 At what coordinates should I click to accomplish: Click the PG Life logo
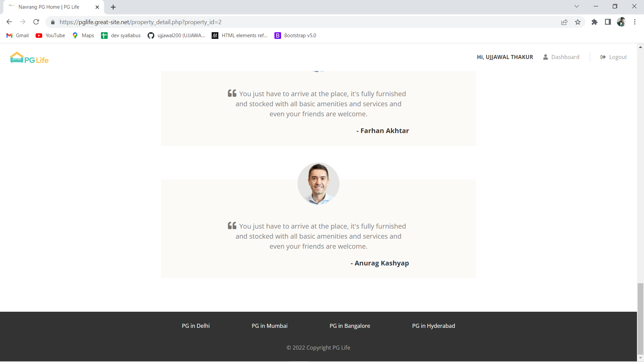[29, 58]
